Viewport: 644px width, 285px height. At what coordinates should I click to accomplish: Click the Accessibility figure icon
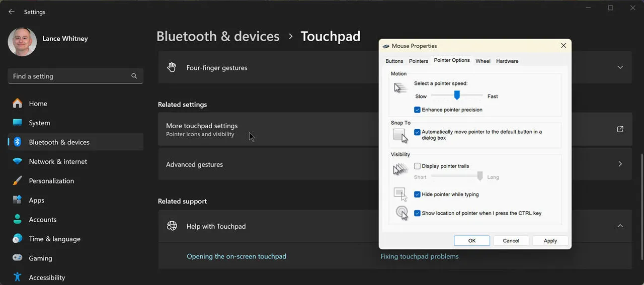coord(18,277)
